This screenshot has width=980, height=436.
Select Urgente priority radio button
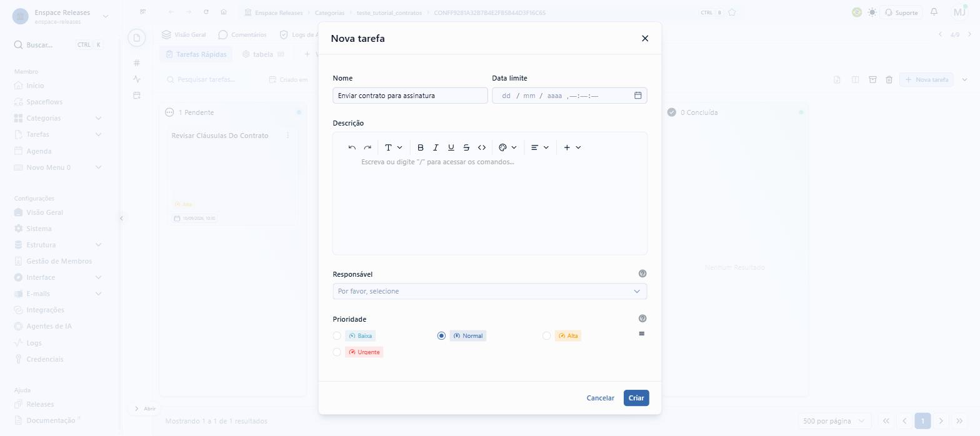pyautogui.click(x=337, y=352)
